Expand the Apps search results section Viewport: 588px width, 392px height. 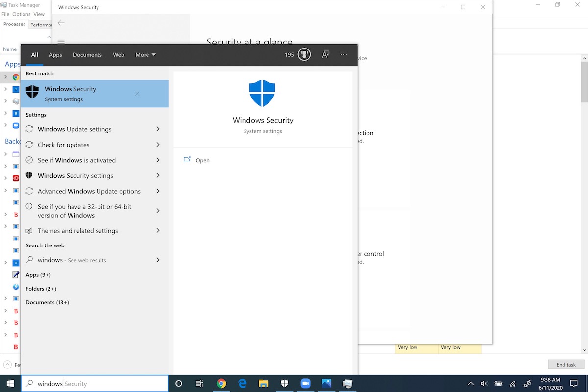tap(38, 275)
